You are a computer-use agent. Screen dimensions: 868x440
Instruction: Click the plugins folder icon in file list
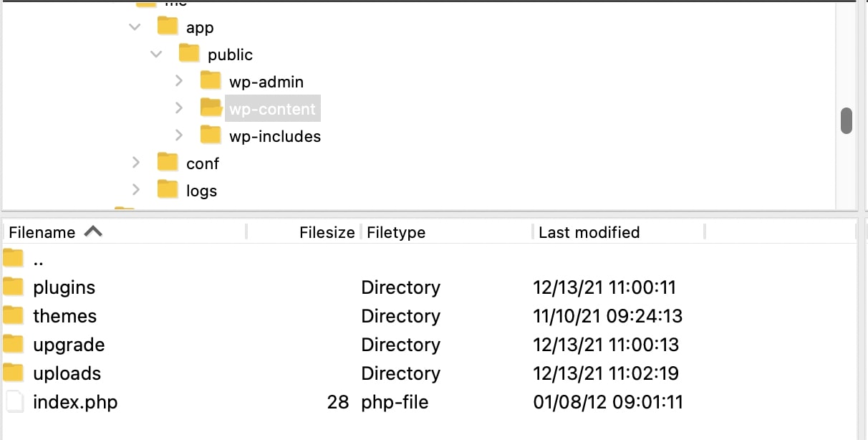point(14,287)
